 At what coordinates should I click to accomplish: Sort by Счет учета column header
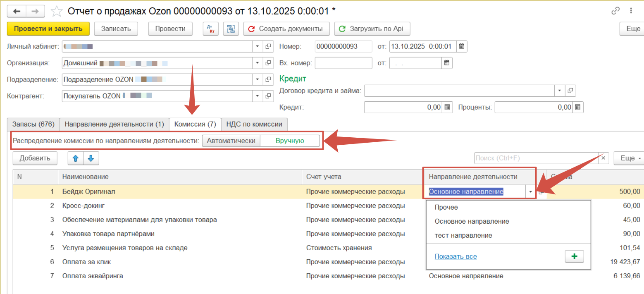tap(363, 177)
